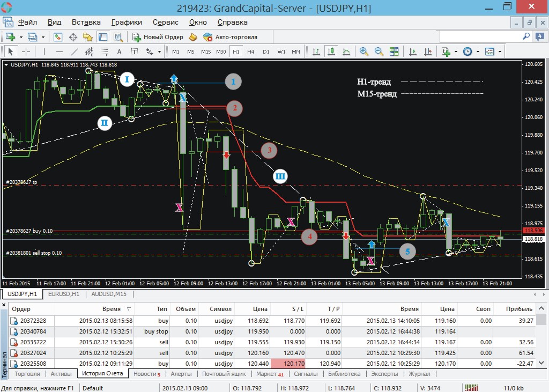Switch chart to M1 timeframe
This screenshot has height=392, width=549.
[176, 52]
